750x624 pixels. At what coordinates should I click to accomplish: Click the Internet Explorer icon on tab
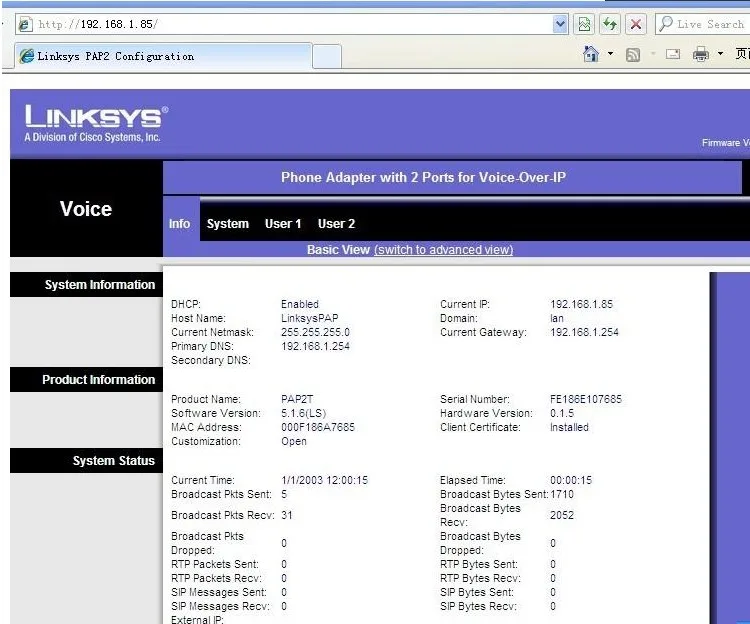tap(27, 56)
